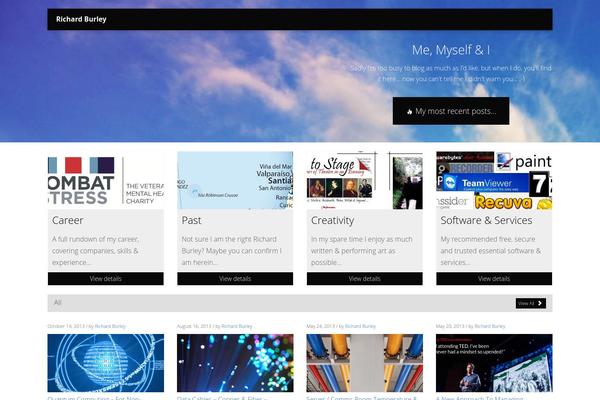Image resolution: width=600 pixels, height=400 pixels.
Task: Open the Career card heading
Action: (x=68, y=220)
